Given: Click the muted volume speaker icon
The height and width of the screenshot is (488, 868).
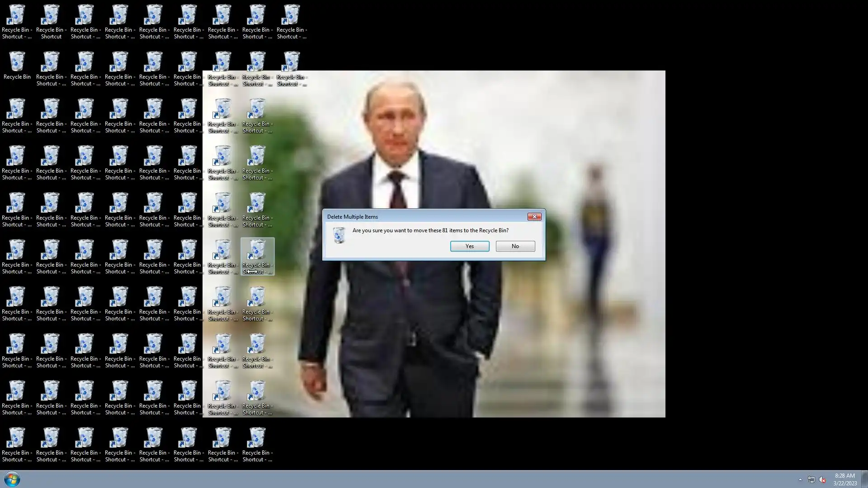Looking at the screenshot, I should coord(822,480).
